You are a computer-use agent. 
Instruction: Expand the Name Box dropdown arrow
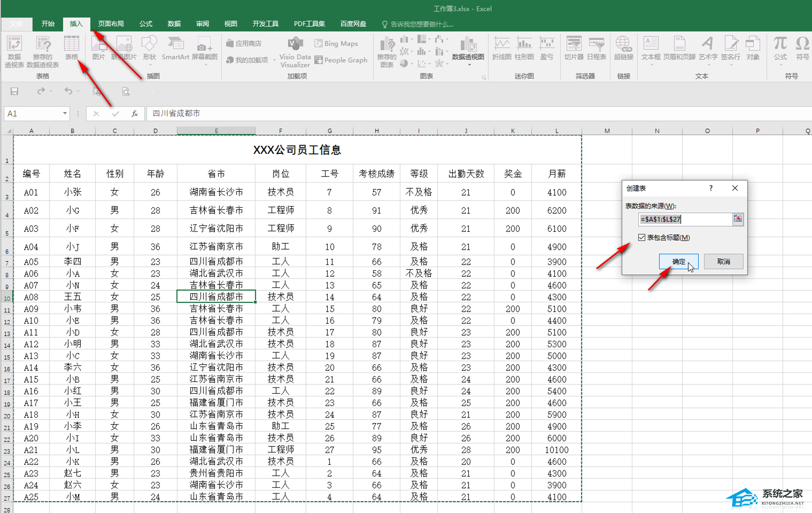[x=65, y=113]
